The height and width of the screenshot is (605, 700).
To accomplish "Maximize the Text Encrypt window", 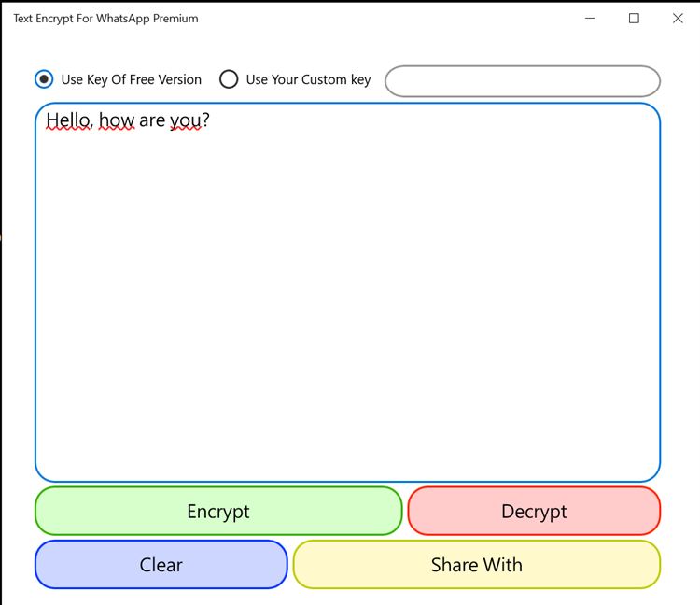I will pyautogui.click(x=635, y=18).
